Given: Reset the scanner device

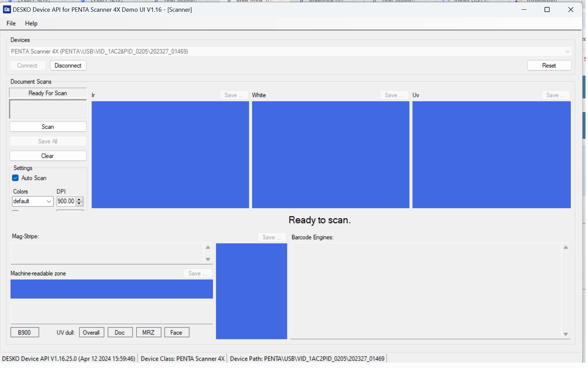Looking at the screenshot, I should pyautogui.click(x=549, y=66).
